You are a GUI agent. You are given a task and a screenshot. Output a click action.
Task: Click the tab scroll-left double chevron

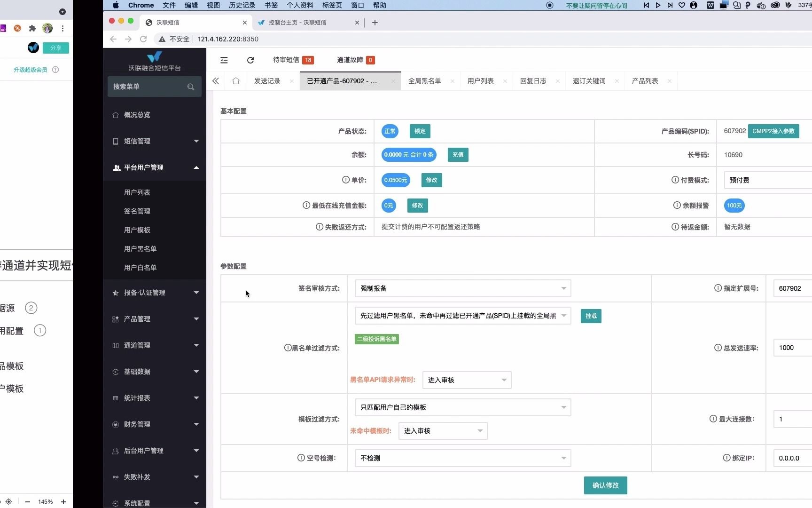coord(216,81)
